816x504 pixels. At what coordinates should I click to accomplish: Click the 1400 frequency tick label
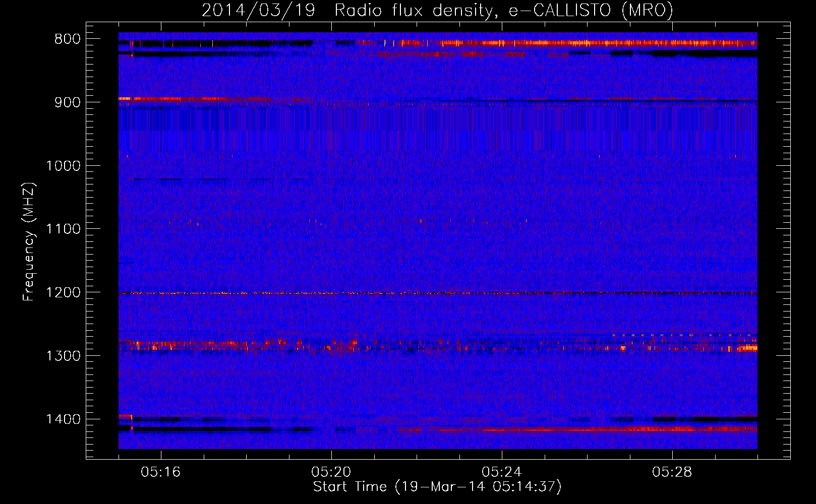pyautogui.click(x=63, y=419)
